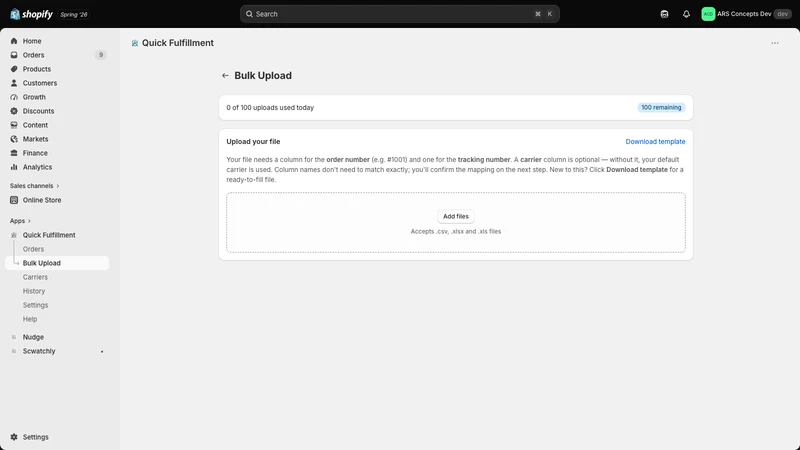Viewport: 800px width, 450px height.
Task: Click the Customers person icon
Action: (x=14, y=83)
